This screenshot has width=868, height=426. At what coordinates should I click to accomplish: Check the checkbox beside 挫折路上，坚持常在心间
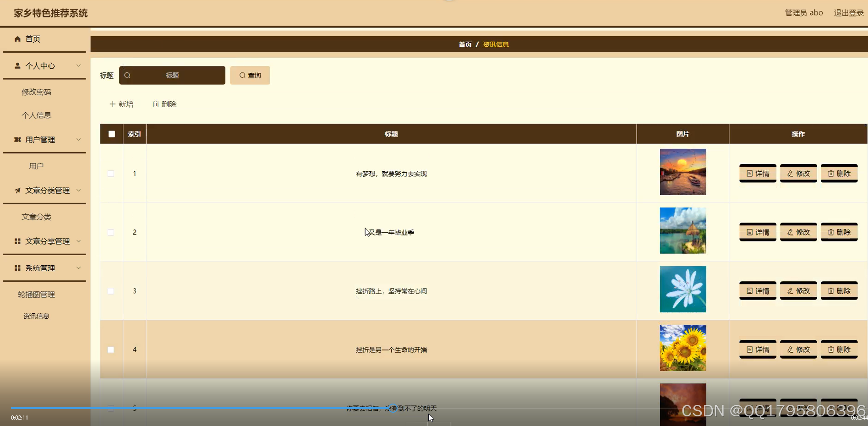110,291
